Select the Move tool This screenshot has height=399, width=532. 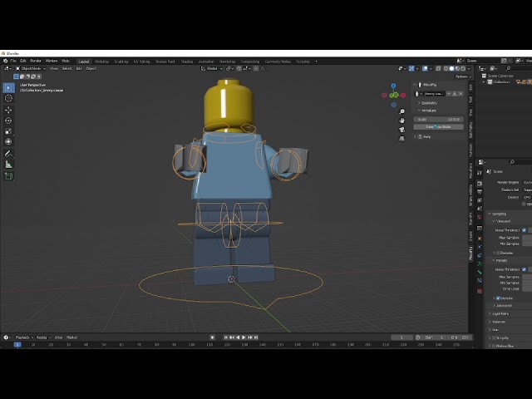coord(8,110)
